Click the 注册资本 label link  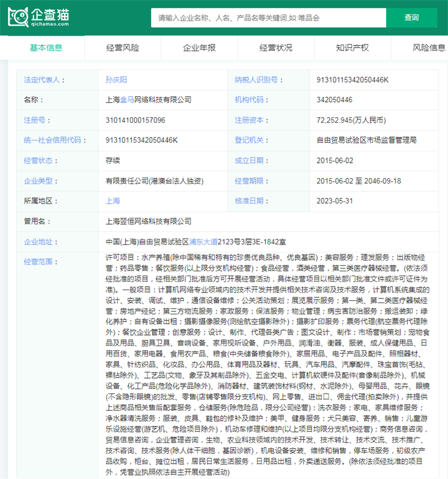tap(249, 120)
